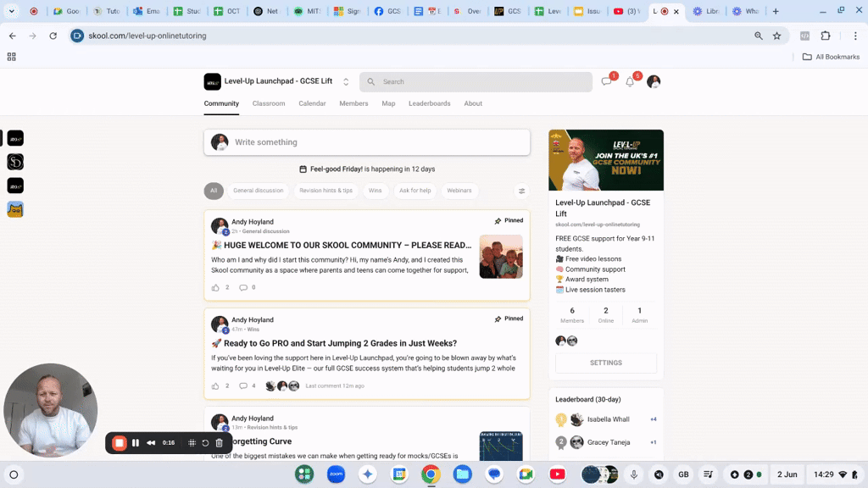868x488 pixels.
Task: Click the search magnifier icon in Skool search bar
Action: [x=371, y=81]
